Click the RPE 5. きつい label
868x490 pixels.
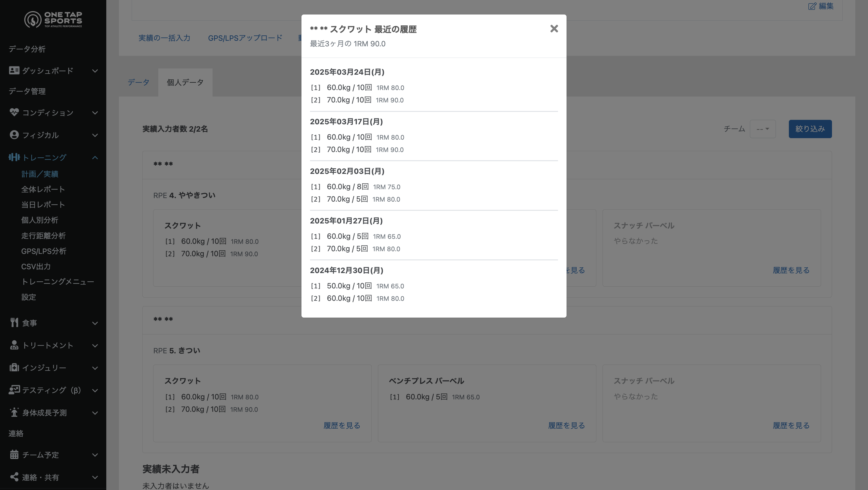click(x=177, y=350)
